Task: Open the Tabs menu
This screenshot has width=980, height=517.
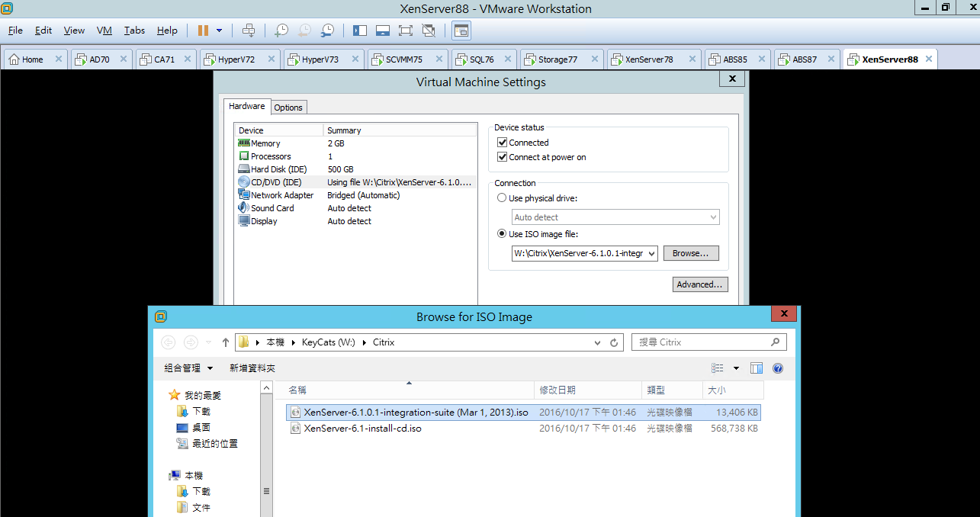Action: click(134, 31)
